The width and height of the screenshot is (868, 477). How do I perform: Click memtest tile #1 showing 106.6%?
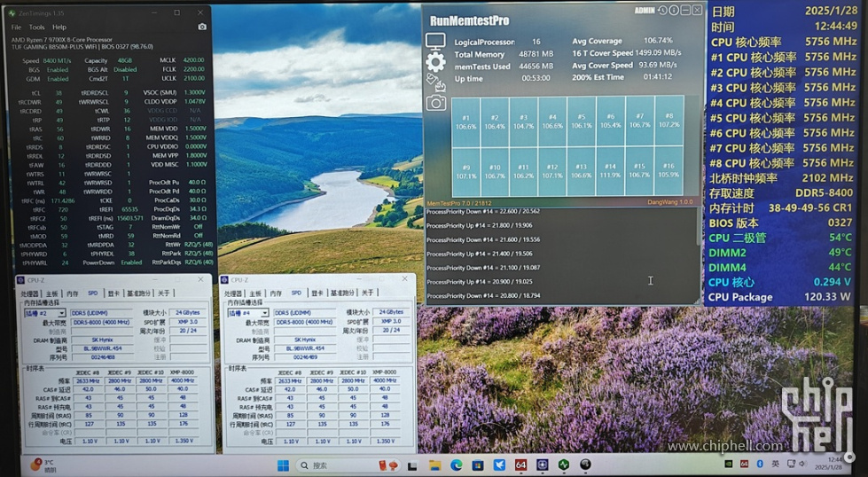point(465,121)
